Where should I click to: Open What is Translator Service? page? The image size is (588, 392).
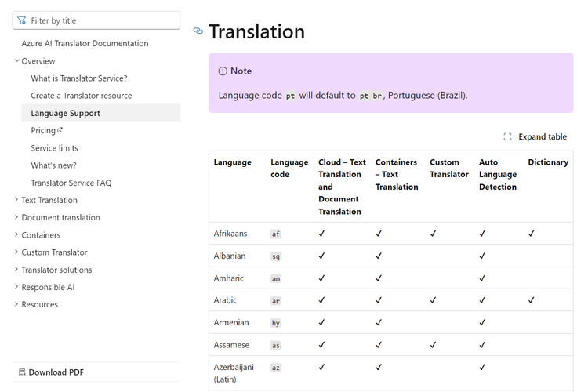(x=79, y=78)
